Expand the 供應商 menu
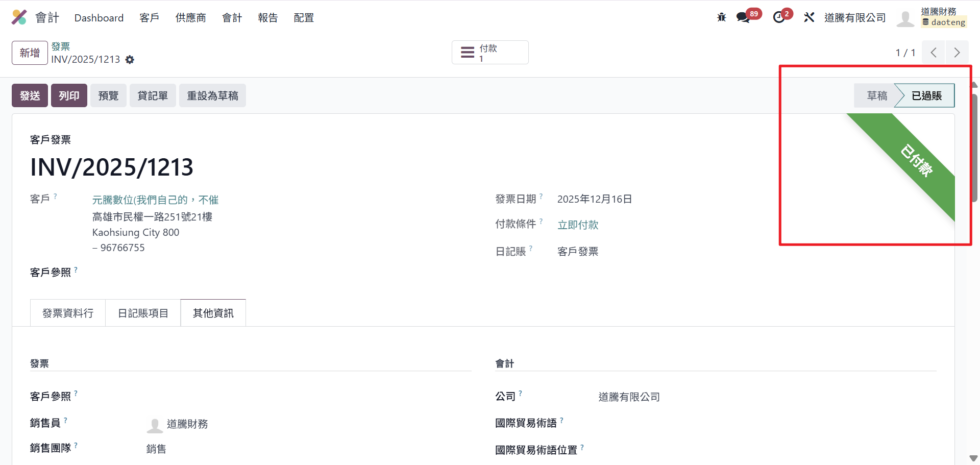 (190, 18)
